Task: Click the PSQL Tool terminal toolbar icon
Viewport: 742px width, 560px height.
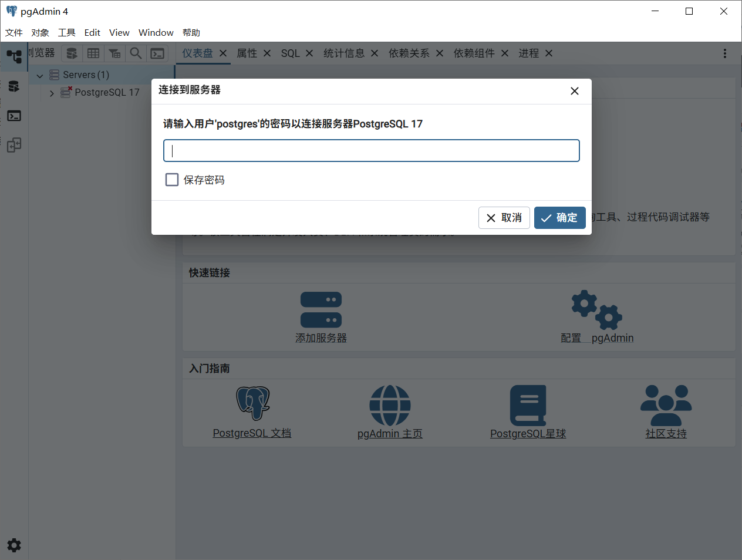Action: coord(157,53)
